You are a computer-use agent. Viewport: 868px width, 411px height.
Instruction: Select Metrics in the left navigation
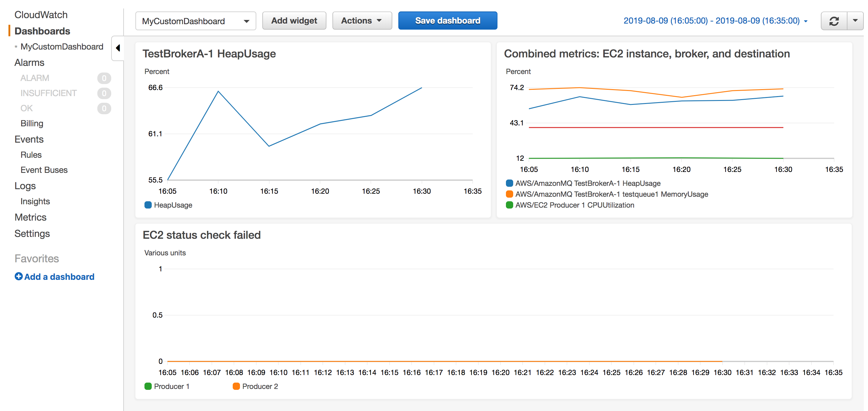coord(30,217)
